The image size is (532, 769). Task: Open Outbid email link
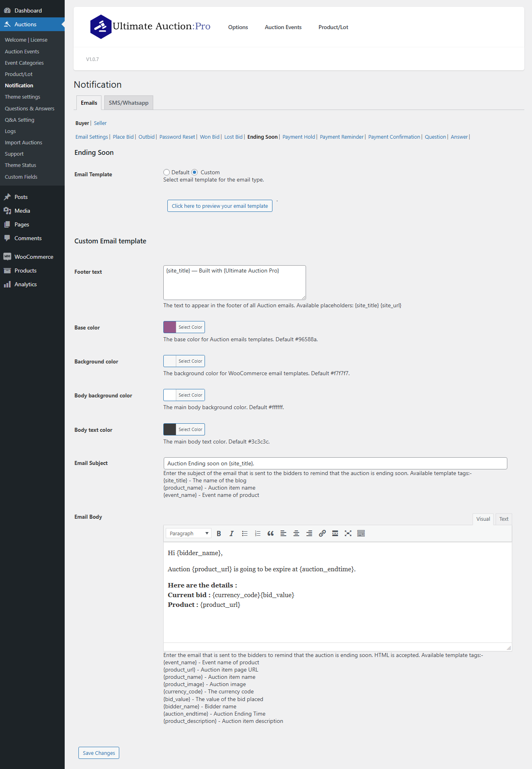tap(146, 137)
